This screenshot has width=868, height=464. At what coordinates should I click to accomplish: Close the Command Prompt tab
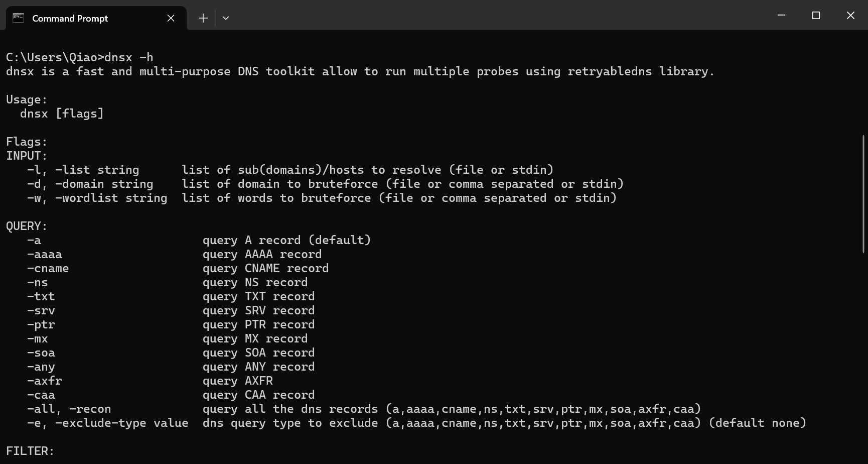(x=171, y=18)
